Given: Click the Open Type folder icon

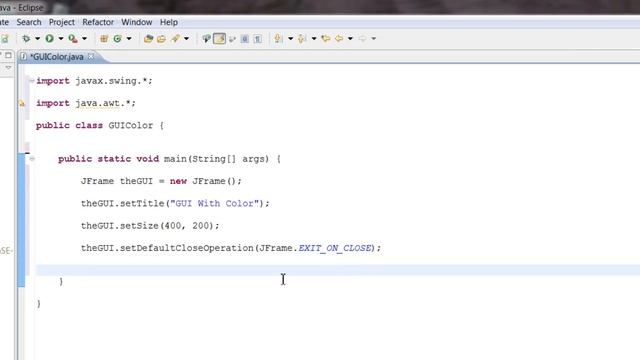Looking at the screenshot, I should (x=148, y=38).
